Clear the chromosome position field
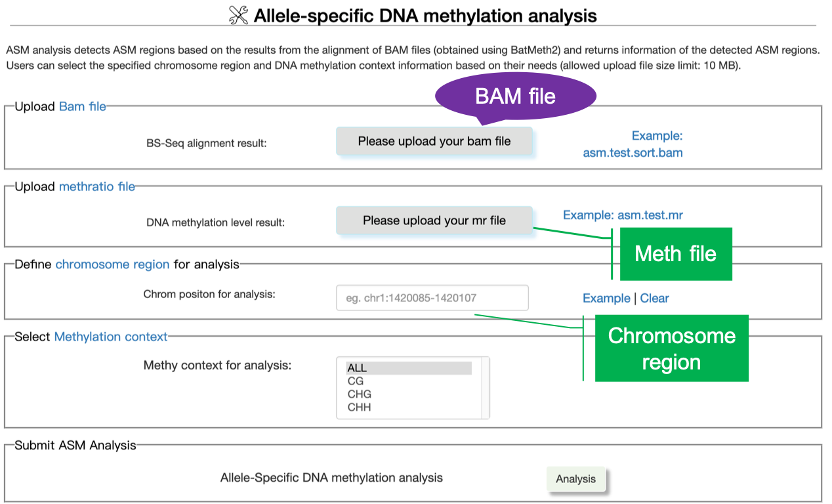This screenshot has height=504, width=832. pos(654,298)
